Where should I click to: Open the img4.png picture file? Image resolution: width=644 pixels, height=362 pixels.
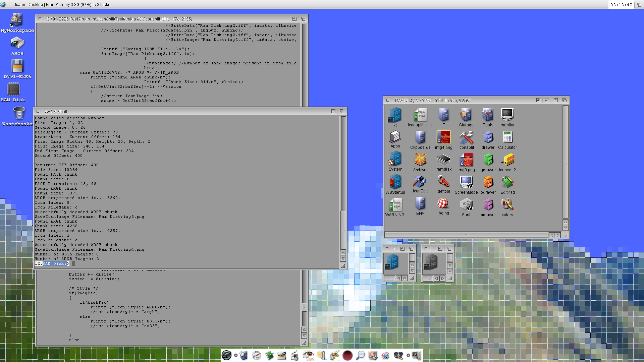[443, 138]
